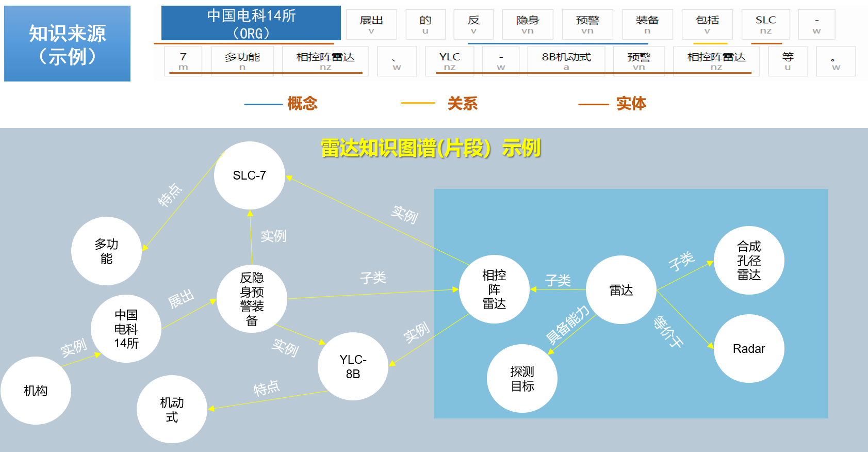Click 子类 label between 雷达 and 合成孔径雷达

(682, 261)
